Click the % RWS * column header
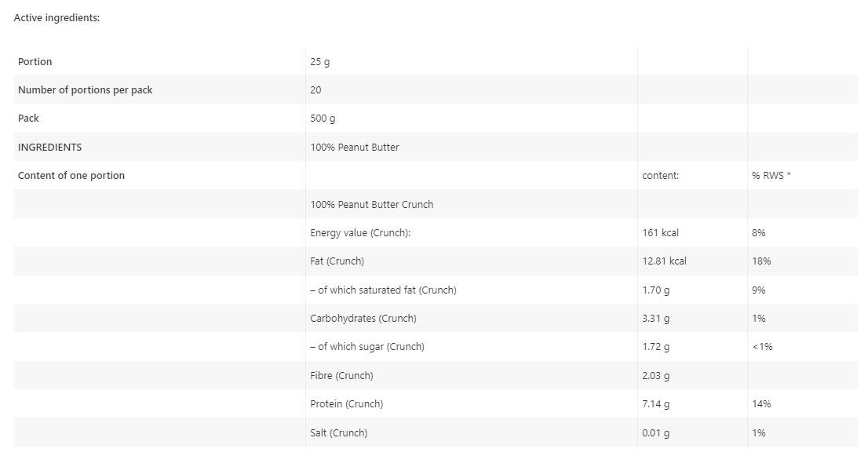The image size is (868, 456). [x=771, y=176]
